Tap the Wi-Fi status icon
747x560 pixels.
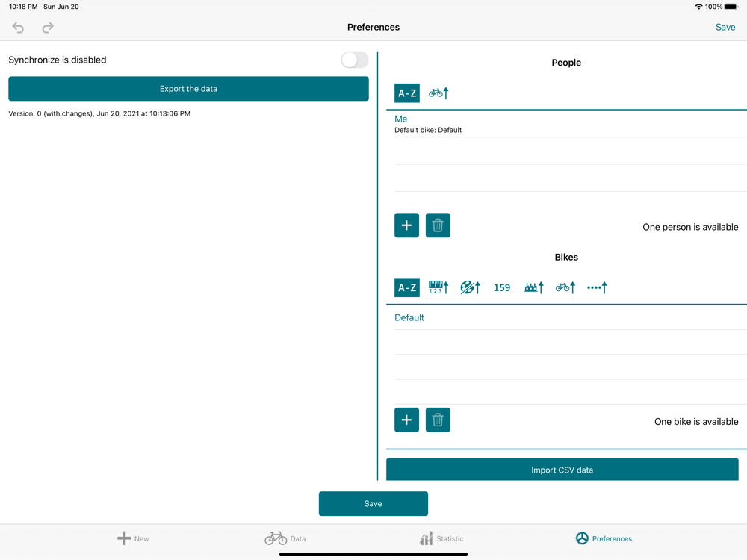click(x=698, y=7)
